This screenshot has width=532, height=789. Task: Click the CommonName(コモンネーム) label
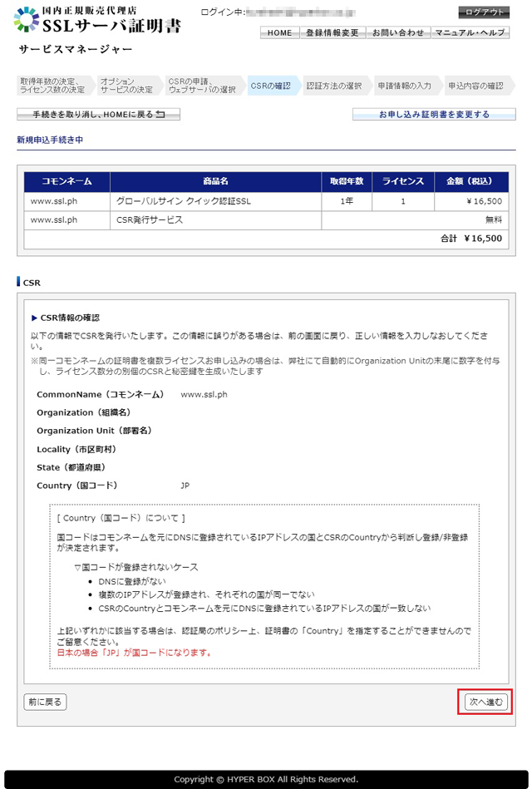click(101, 394)
